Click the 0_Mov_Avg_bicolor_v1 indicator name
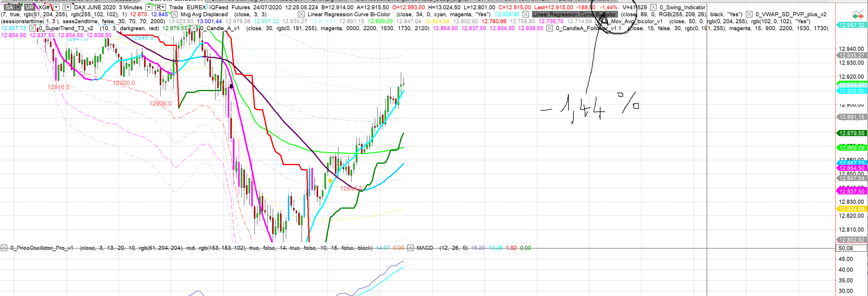 point(634,21)
